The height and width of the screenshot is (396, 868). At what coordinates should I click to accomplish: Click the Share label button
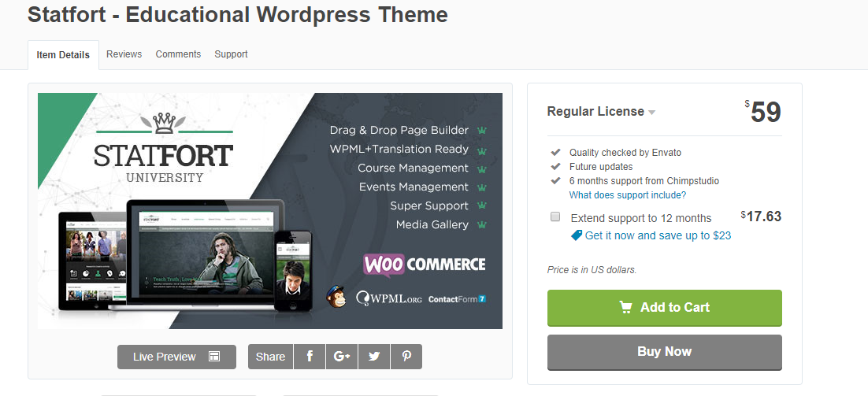pyautogui.click(x=270, y=357)
